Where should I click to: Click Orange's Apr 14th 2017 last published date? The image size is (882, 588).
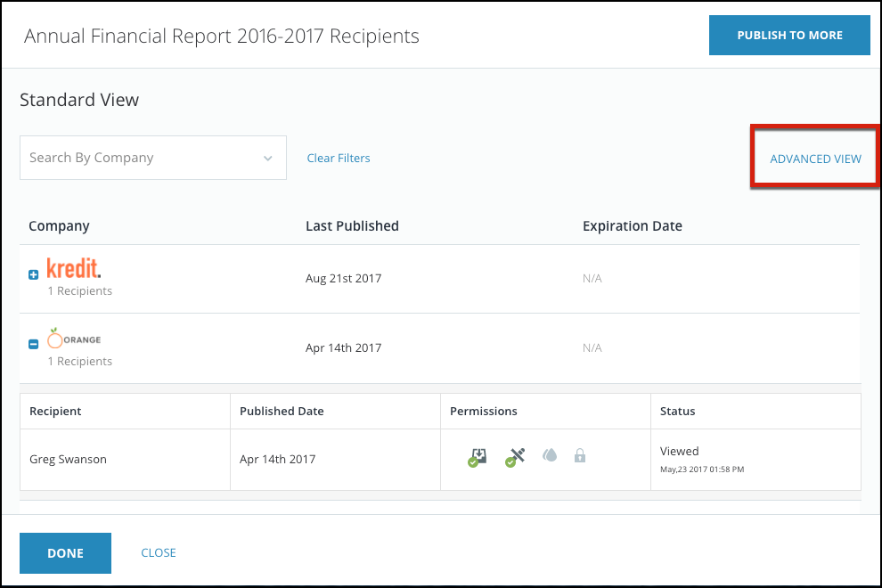coord(343,347)
